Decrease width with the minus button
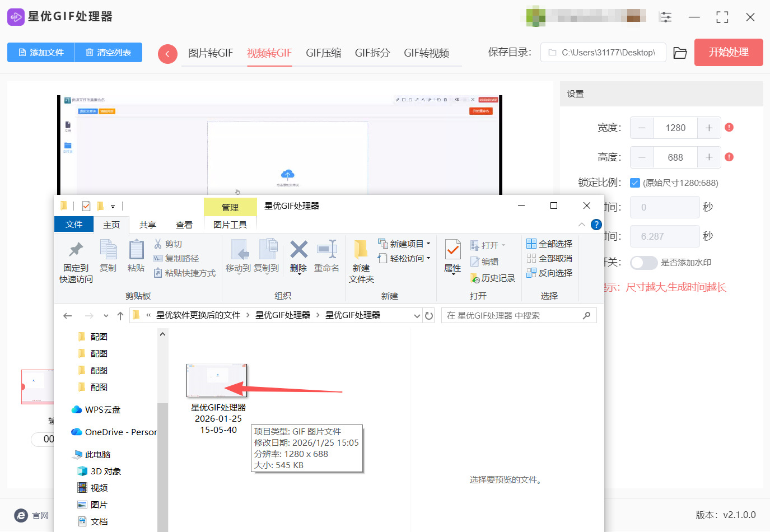770x532 pixels. point(642,128)
